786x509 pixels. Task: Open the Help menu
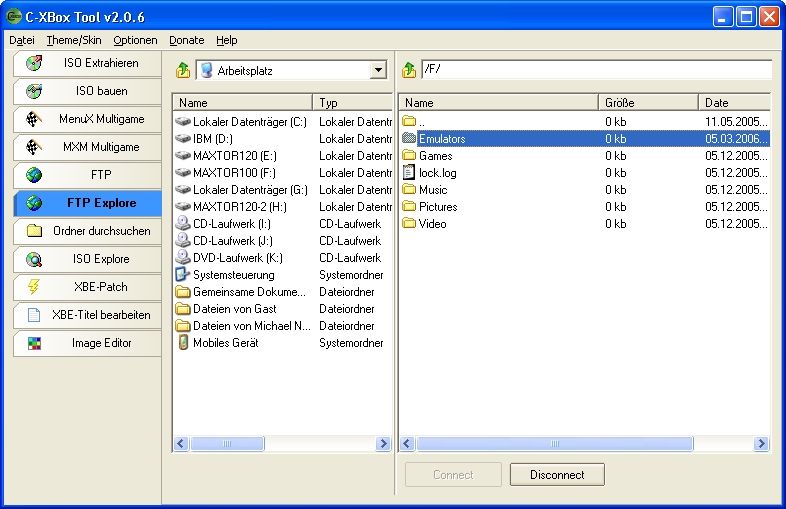pyautogui.click(x=227, y=40)
